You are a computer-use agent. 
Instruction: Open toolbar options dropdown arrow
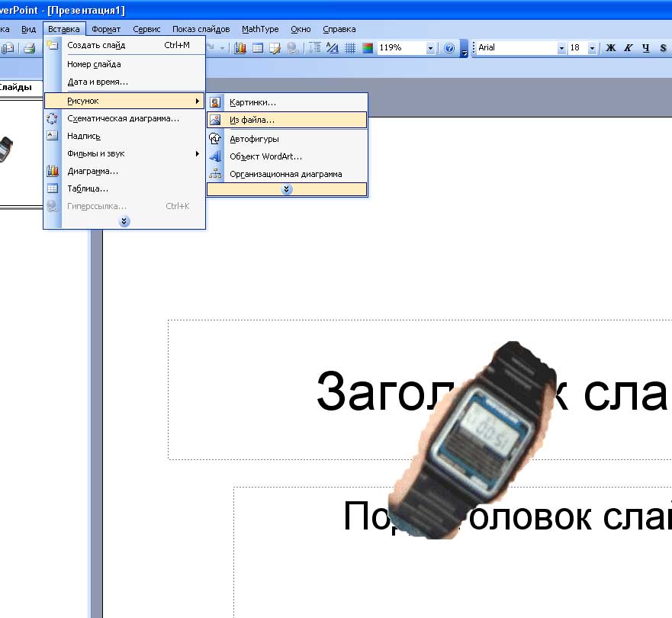(x=464, y=48)
